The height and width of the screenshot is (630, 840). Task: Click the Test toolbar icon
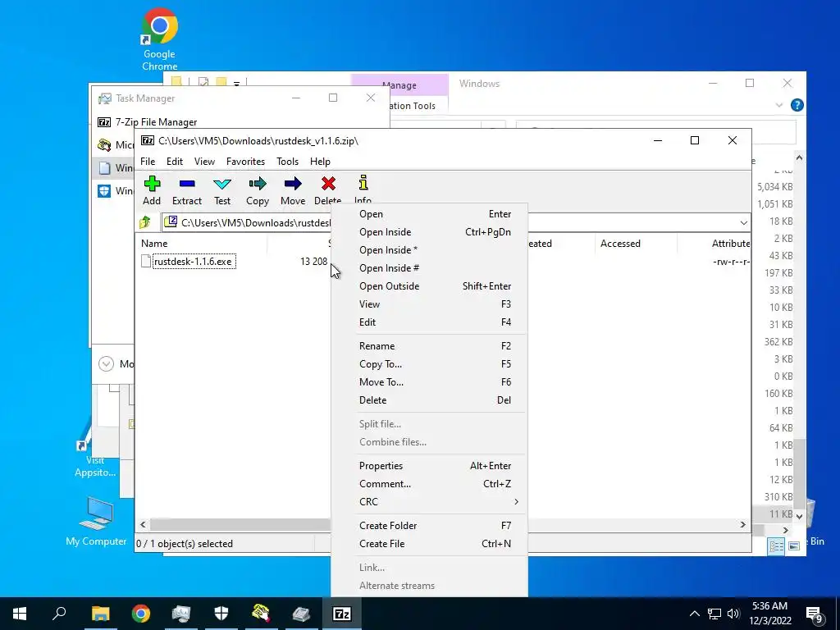click(x=222, y=184)
